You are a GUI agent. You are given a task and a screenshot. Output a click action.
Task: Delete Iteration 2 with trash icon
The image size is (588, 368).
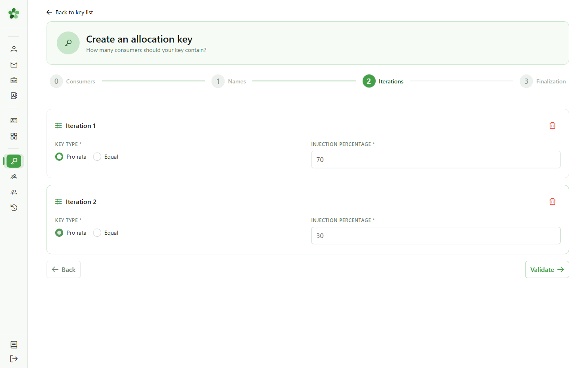[x=552, y=202]
